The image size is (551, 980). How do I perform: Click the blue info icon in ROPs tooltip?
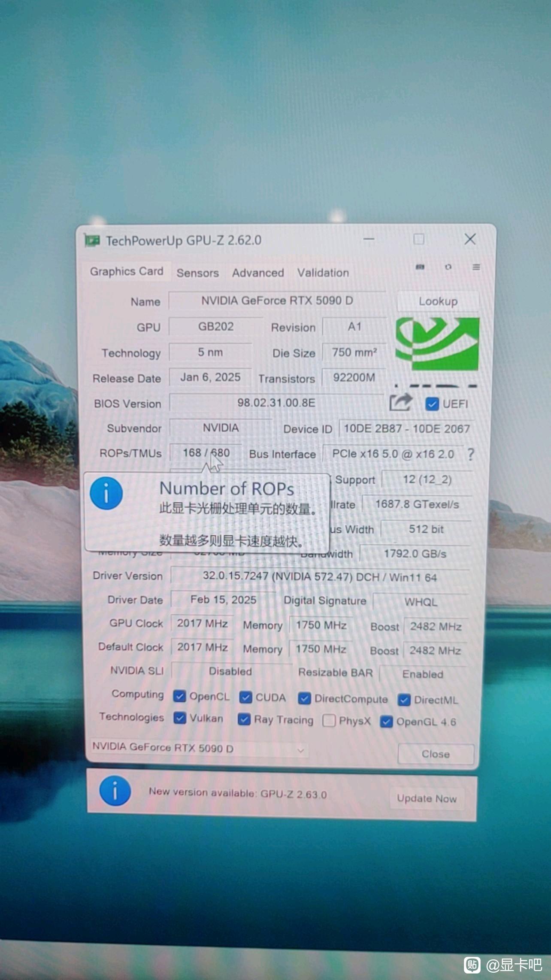pos(106,494)
